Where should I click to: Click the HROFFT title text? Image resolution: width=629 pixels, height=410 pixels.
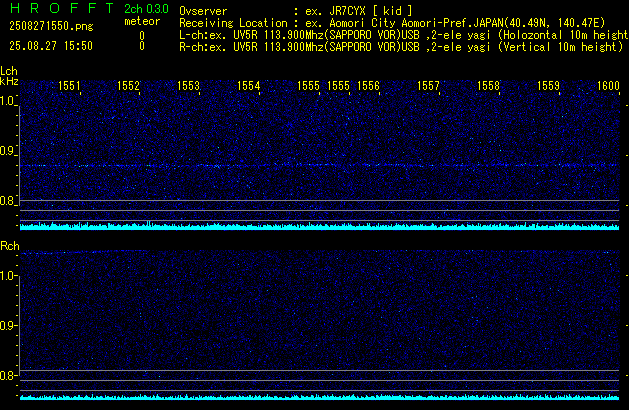62,8
